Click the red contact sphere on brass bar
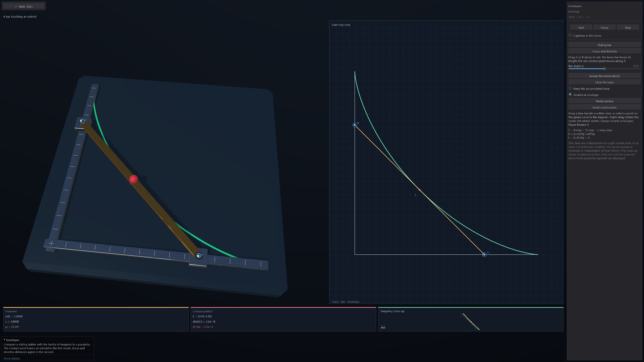 (x=133, y=179)
